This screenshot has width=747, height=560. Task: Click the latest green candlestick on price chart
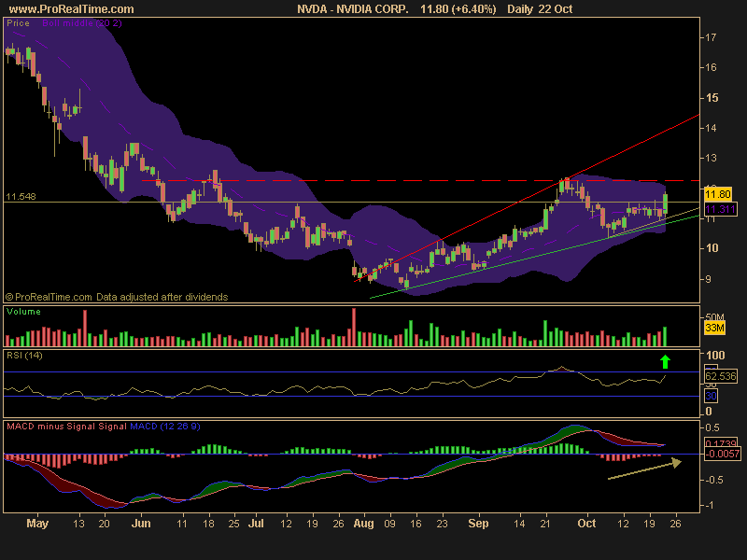665,204
